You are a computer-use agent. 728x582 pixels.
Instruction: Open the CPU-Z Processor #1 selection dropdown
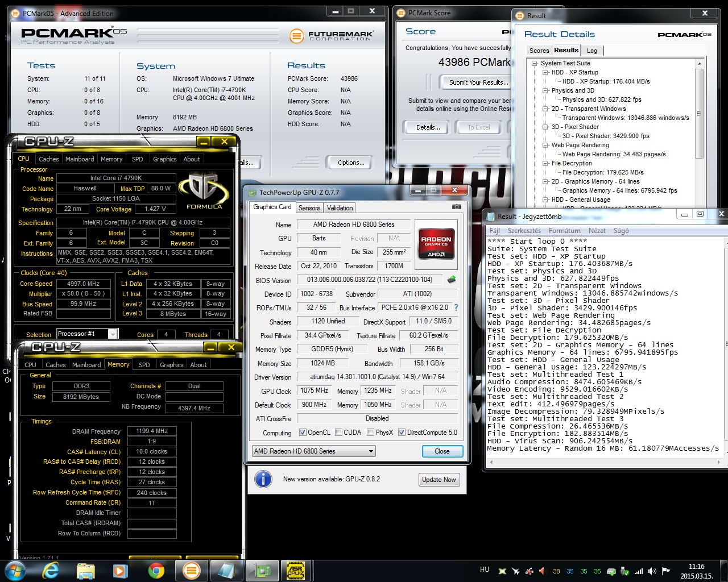(x=87, y=334)
